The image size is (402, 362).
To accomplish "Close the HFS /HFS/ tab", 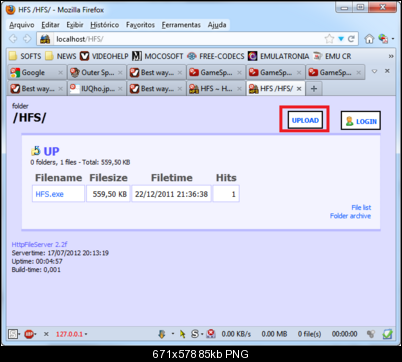I will (x=299, y=89).
